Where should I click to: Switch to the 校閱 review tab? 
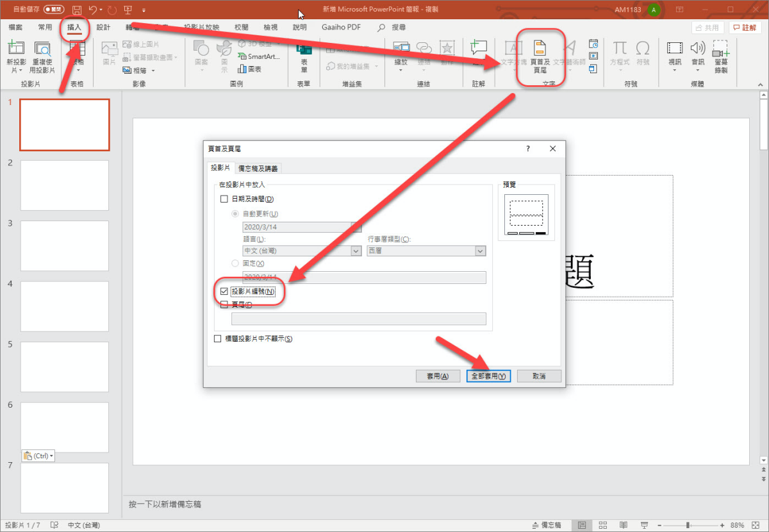pyautogui.click(x=241, y=28)
